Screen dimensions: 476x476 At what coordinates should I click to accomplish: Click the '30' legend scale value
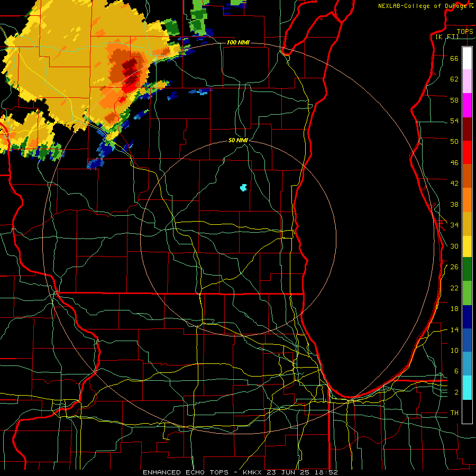tap(454, 246)
